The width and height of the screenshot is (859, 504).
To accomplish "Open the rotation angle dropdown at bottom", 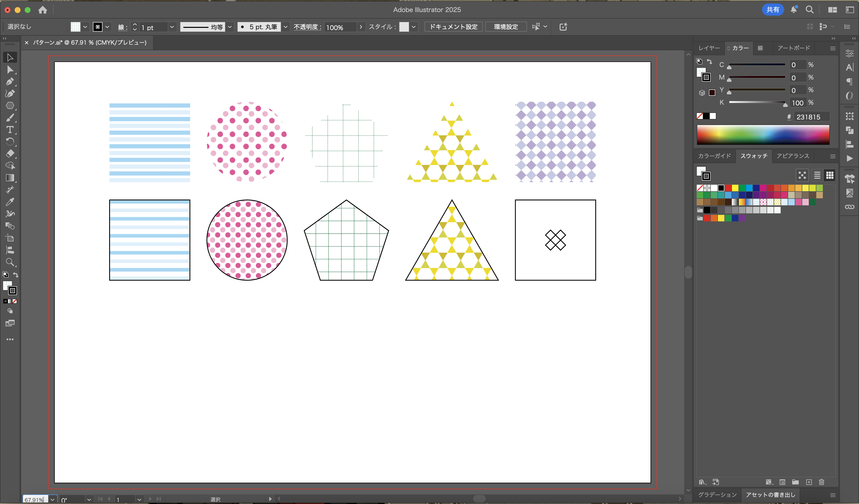I will [89, 499].
